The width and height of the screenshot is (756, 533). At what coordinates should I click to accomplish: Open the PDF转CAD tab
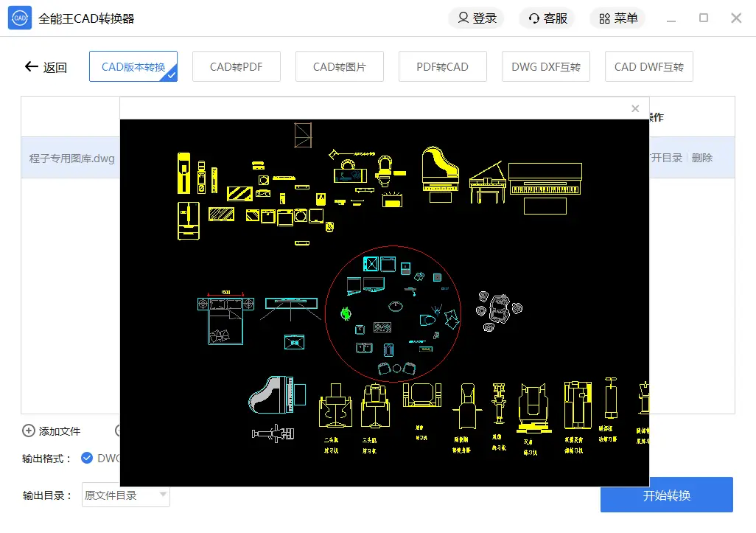click(x=442, y=66)
